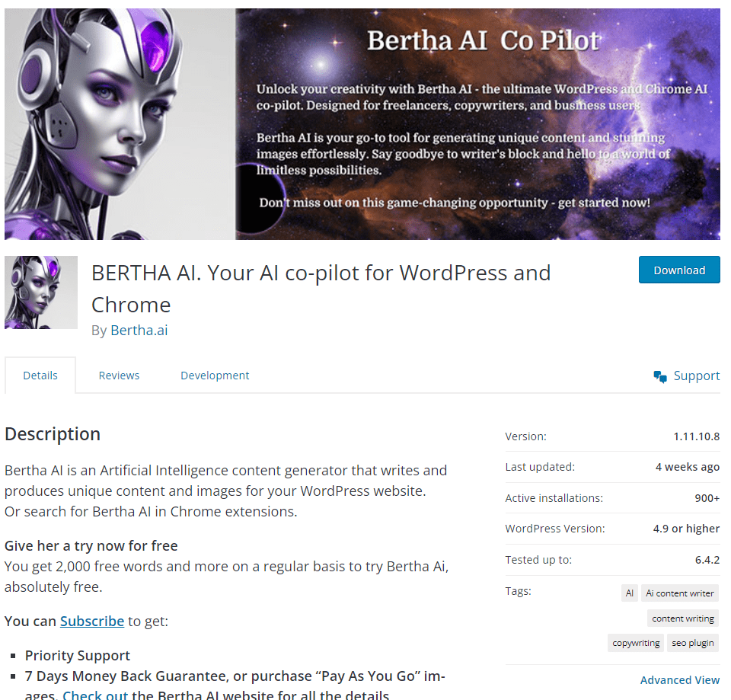Switch to the Reviews tab
Image resolution: width=731 pixels, height=700 pixels.
tap(119, 376)
